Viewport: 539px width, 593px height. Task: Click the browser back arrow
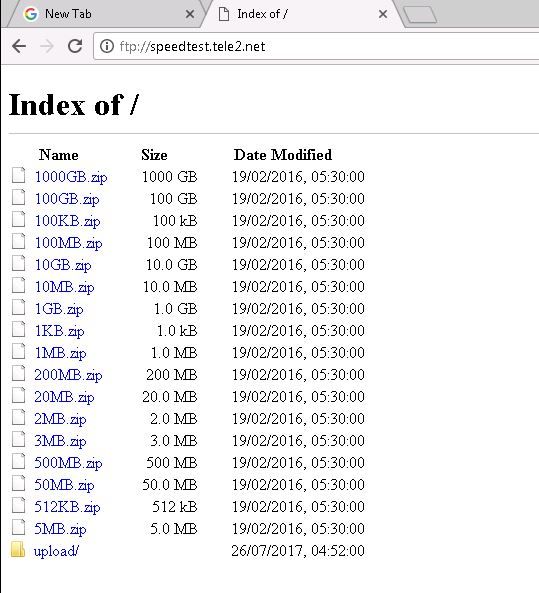pos(19,47)
